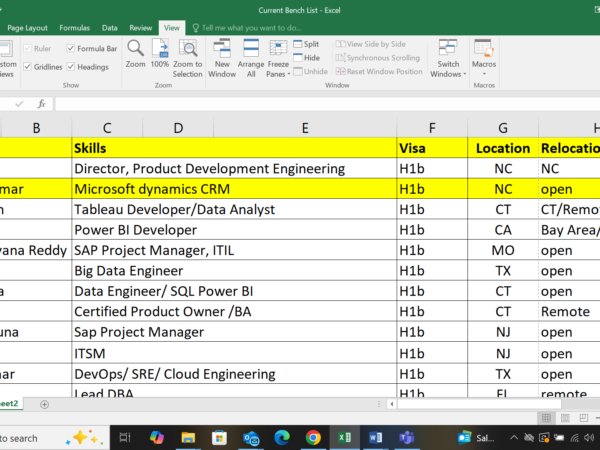Add a new sheet with plus icon

click(x=44, y=404)
